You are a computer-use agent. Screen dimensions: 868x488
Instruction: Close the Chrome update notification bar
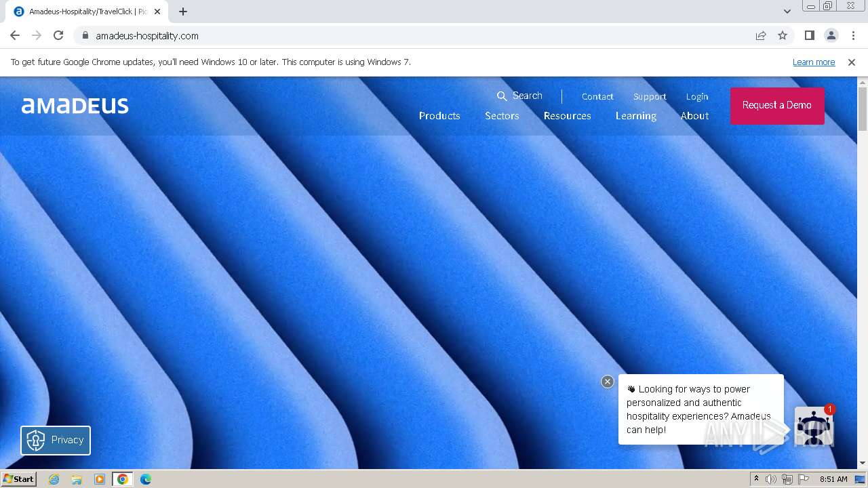tap(852, 62)
